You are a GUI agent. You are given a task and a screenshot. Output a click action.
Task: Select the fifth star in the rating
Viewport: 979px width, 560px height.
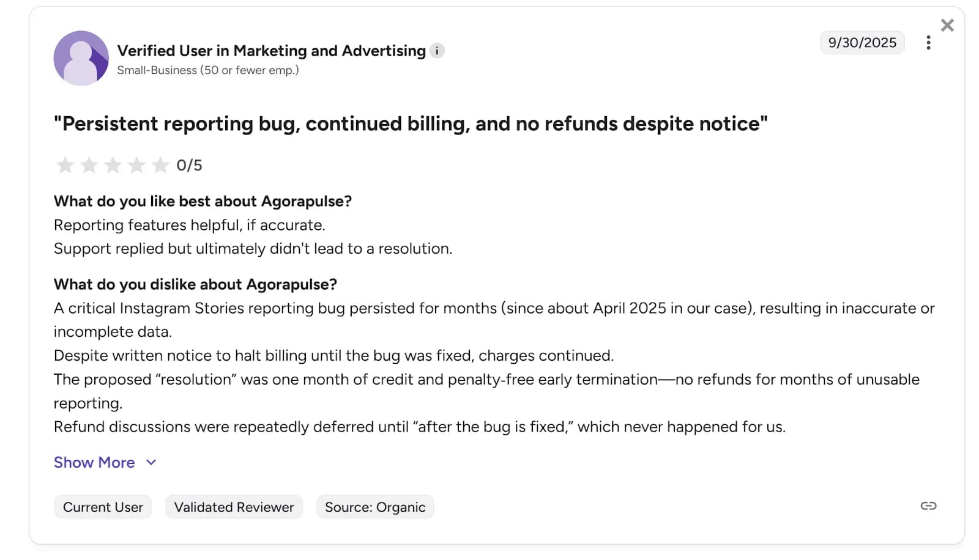coord(160,164)
